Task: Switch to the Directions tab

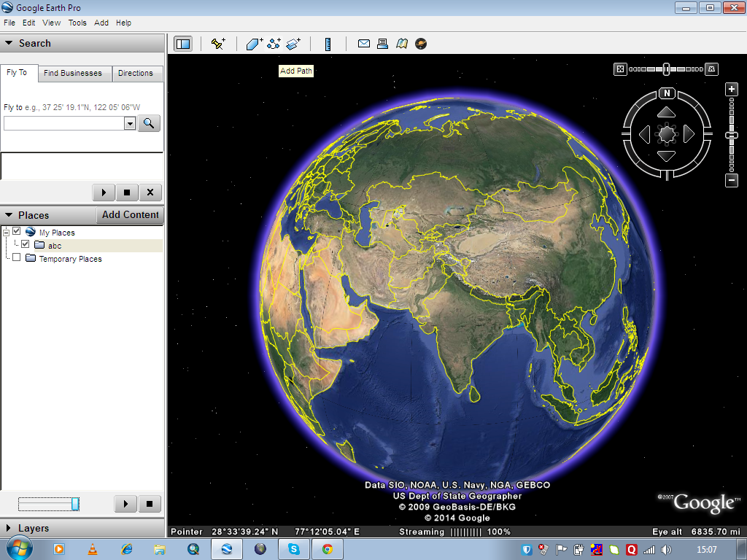Action: pos(137,73)
